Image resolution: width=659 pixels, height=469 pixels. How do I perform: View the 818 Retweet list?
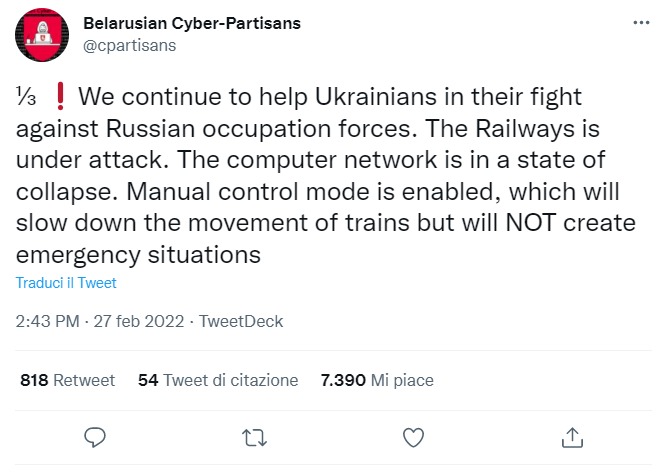coord(67,381)
